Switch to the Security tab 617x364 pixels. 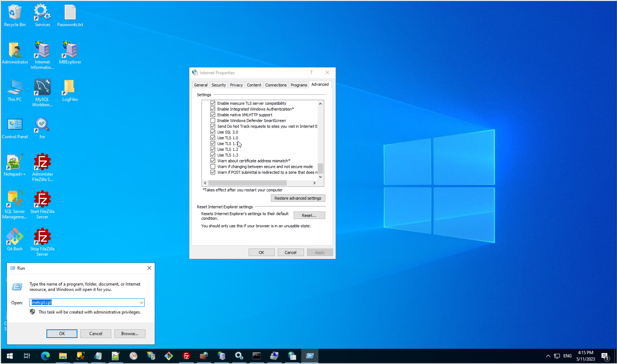[x=218, y=85]
